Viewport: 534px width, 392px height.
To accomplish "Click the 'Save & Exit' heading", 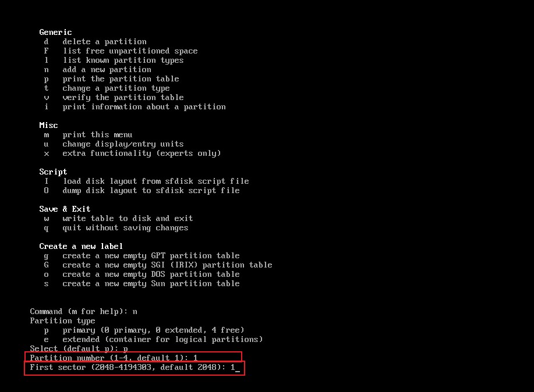I will [x=65, y=209].
